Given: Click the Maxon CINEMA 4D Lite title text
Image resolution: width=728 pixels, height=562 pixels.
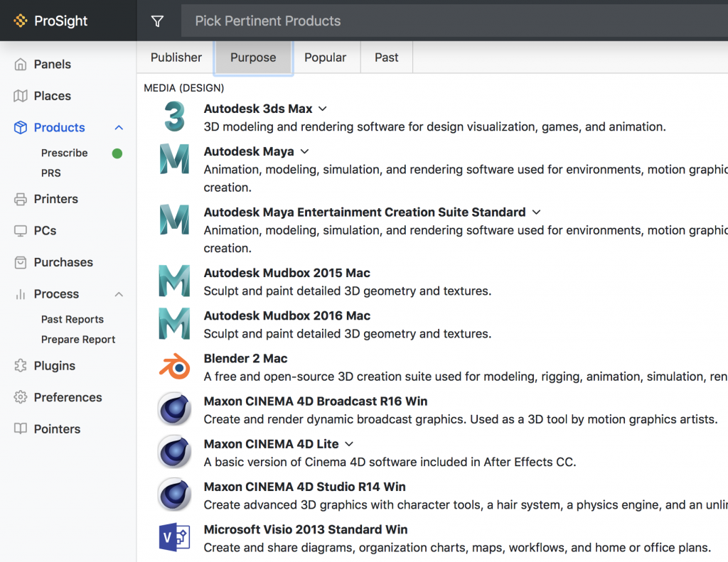Looking at the screenshot, I should tap(271, 444).
